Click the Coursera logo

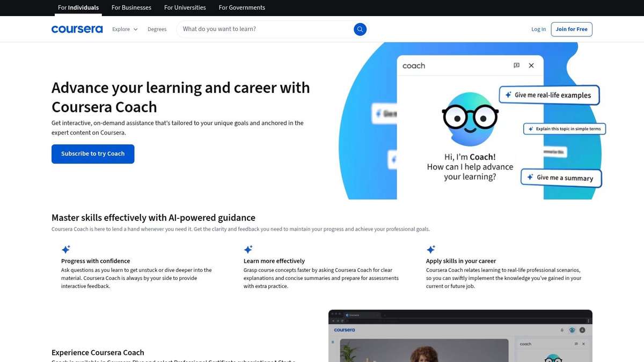pyautogui.click(x=77, y=29)
